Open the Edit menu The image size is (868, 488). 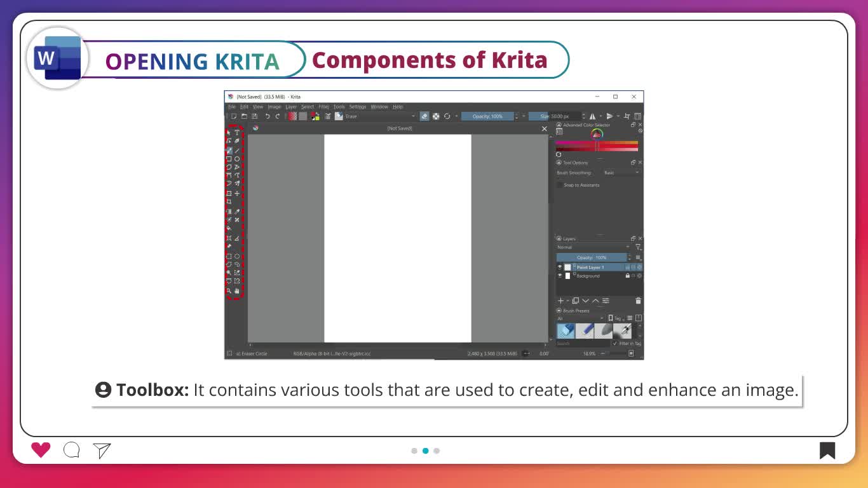(244, 107)
